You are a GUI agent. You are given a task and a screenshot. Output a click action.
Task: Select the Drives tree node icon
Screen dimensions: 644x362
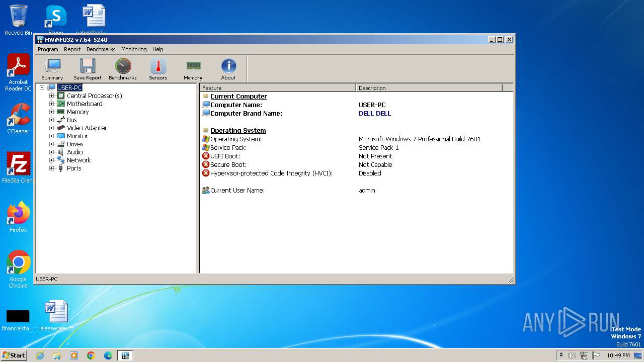(x=61, y=144)
